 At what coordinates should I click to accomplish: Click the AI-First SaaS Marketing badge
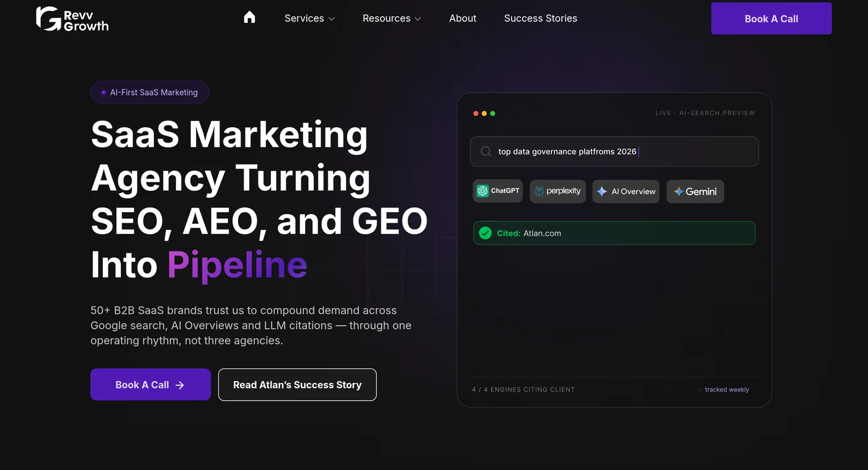149,92
